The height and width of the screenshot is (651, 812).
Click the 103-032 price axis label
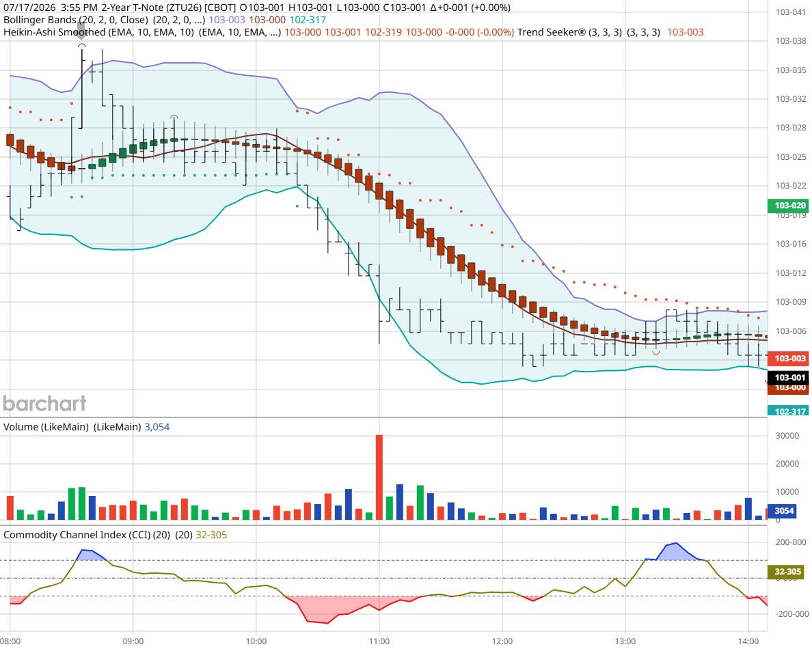pyautogui.click(x=791, y=99)
